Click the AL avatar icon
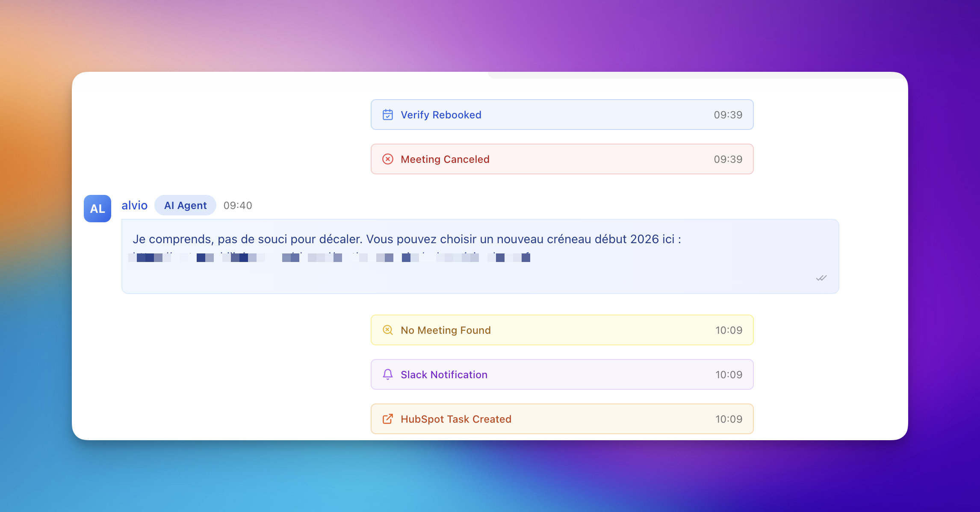Image resolution: width=980 pixels, height=512 pixels. [97, 209]
